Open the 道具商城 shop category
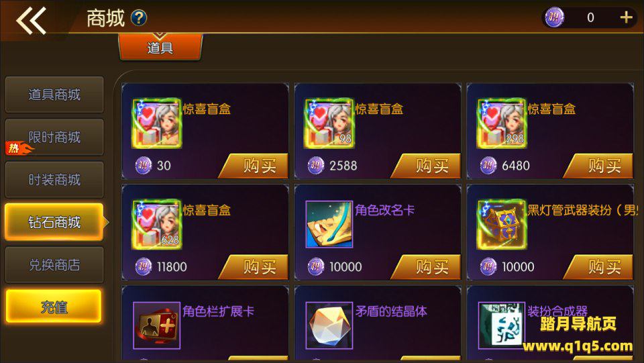Image resolution: width=644 pixels, height=363 pixels. pyautogui.click(x=54, y=95)
